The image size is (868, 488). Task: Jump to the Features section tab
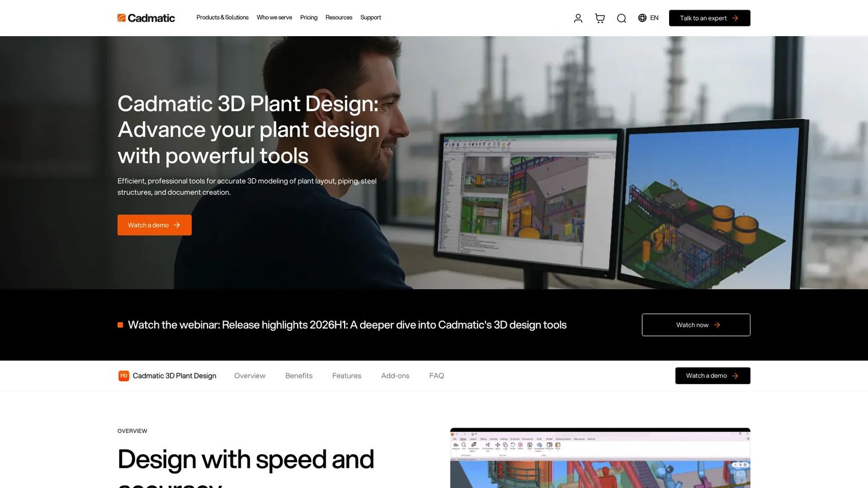point(347,376)
